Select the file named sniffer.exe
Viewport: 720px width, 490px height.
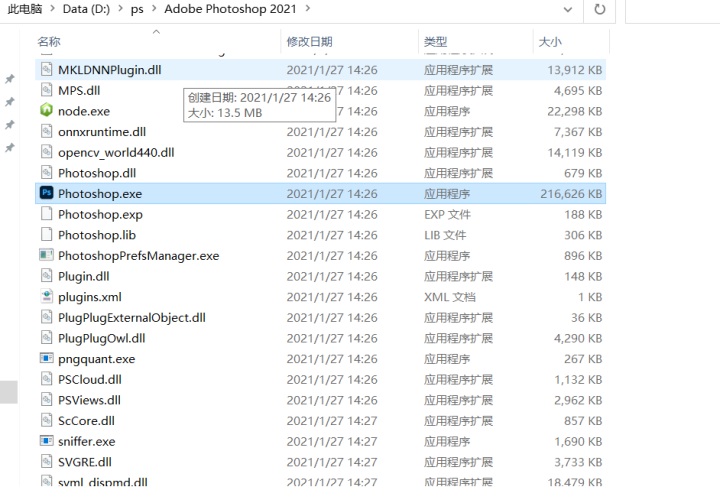pyautogui.click(x=87, y=442)
